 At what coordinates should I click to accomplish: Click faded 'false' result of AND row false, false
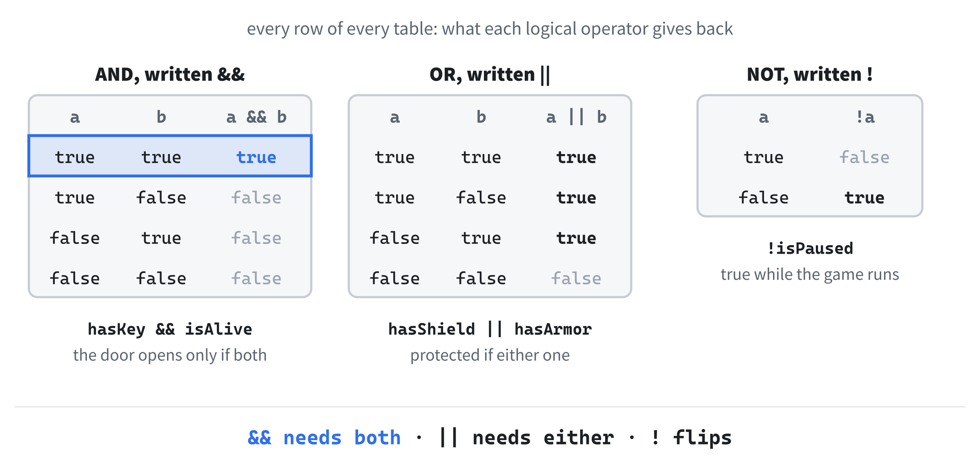[x=256, y=279]
